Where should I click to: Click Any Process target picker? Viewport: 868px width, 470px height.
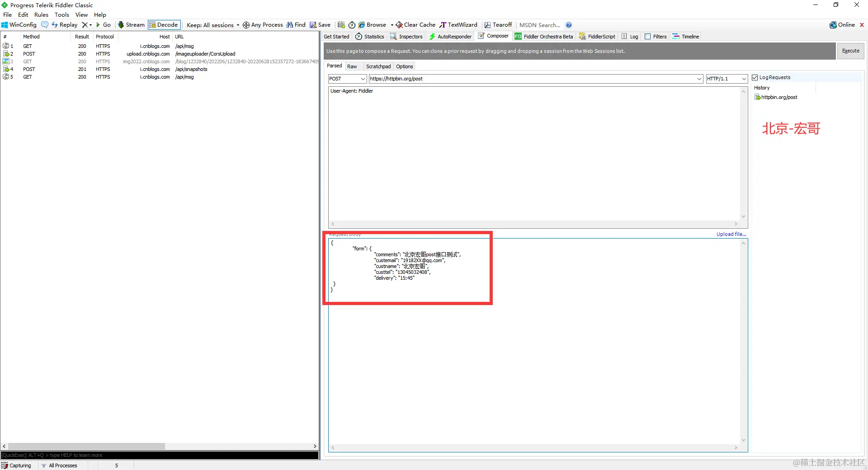coord(263,25)
